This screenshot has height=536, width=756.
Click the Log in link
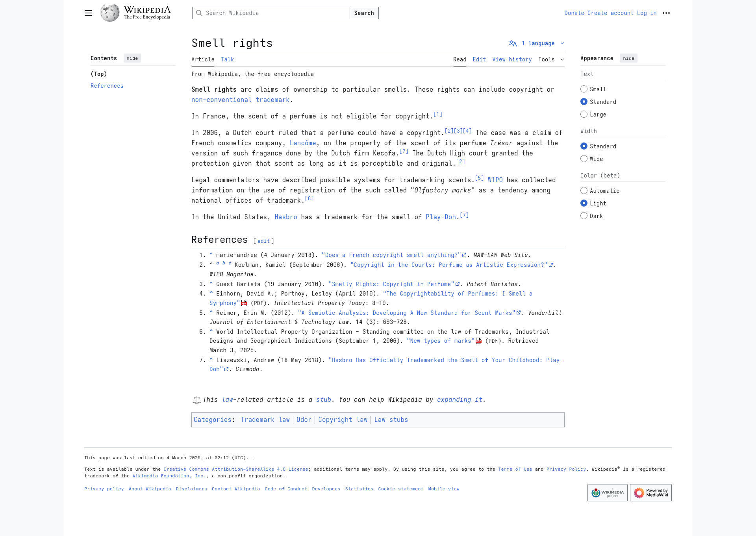click(x=647, y=13)
